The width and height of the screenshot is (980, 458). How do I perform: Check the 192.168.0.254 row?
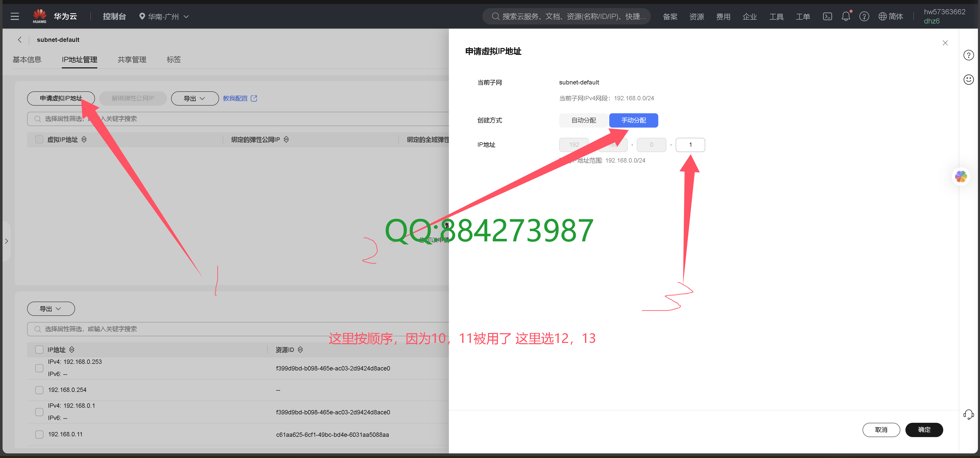click(39, 390)
